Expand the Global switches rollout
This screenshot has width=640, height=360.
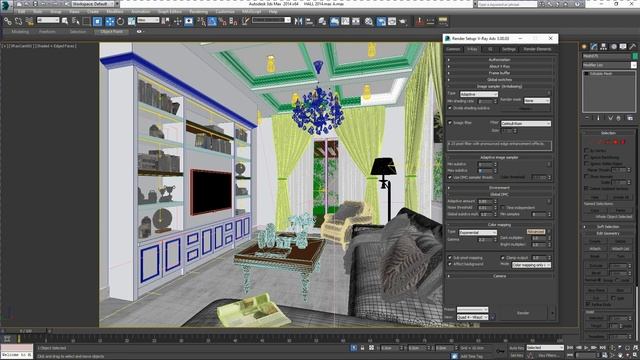point(500,79)
